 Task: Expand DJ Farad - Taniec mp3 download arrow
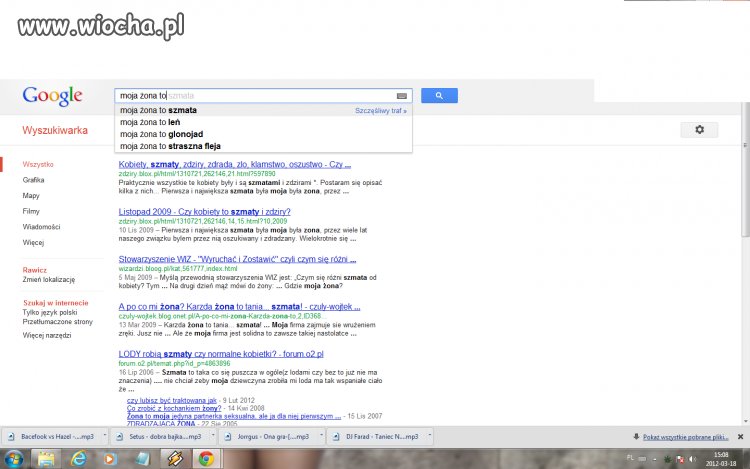pyautogui.click(x=430, y=436)
